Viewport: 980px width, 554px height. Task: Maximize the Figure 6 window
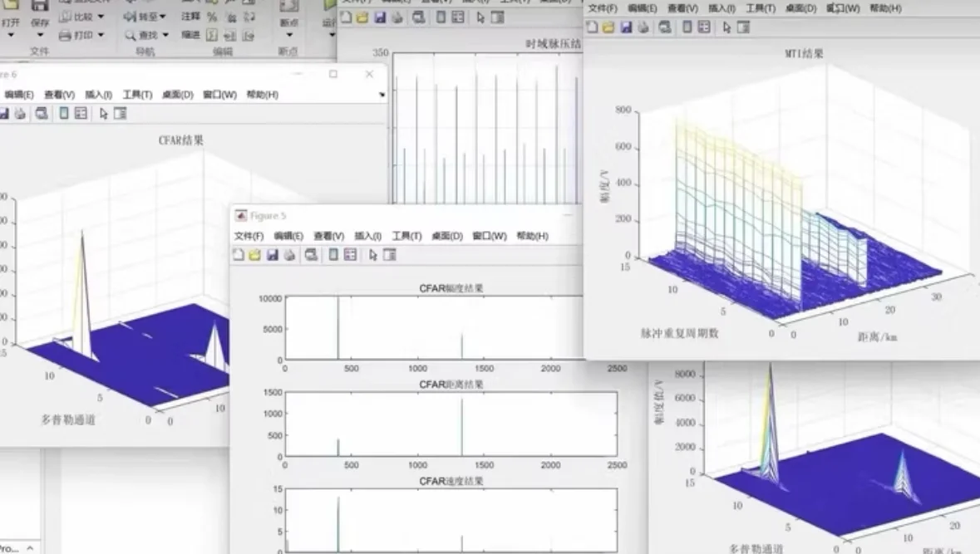[x=333, y=74]
